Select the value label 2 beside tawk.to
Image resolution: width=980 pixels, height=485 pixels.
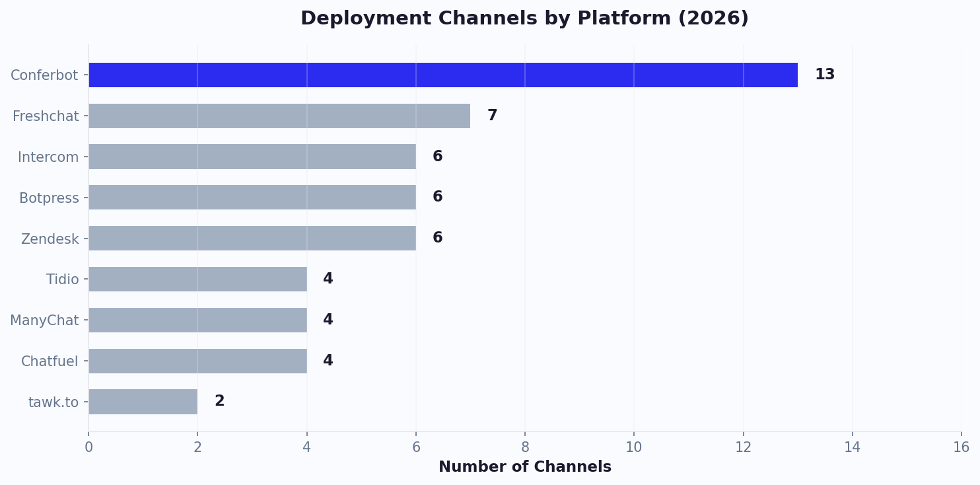[x=219, y=400]
